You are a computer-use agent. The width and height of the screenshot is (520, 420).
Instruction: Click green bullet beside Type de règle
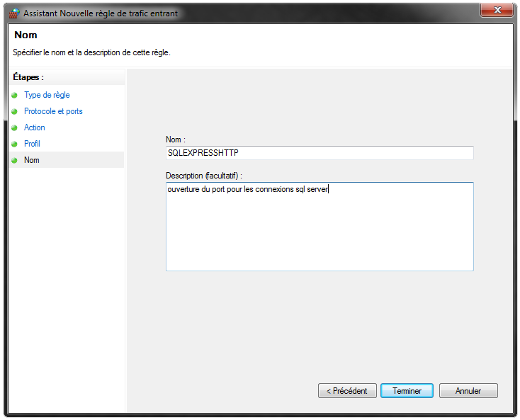pos(14,96)
